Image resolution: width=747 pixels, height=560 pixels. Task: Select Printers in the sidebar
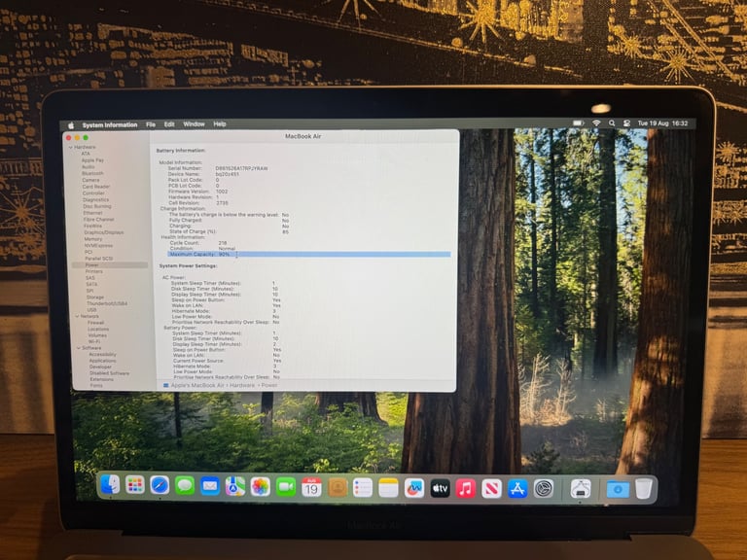tap(93, 271)
